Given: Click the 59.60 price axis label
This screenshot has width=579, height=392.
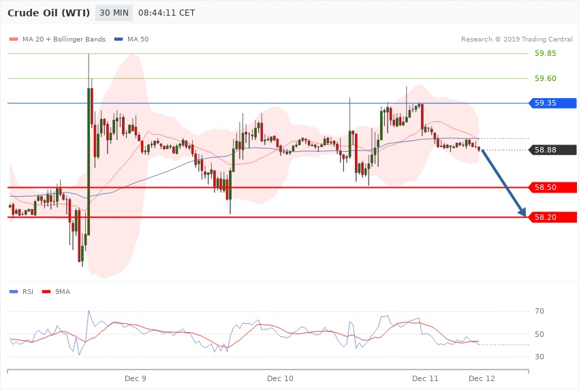Looking at the screenshot, I should click(x=546, y=79).
